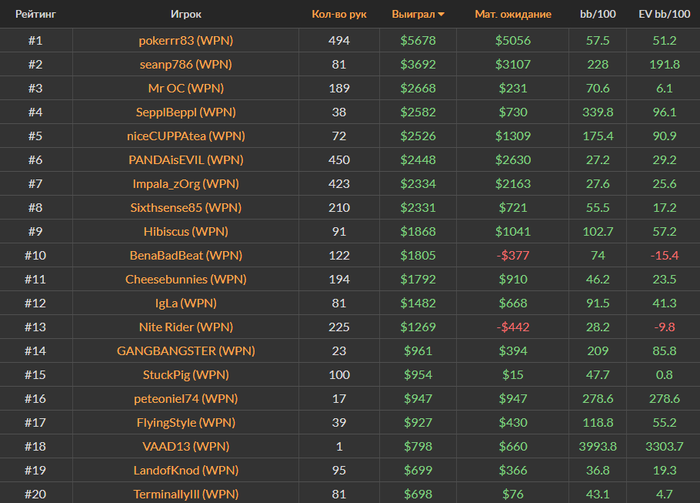Click niceCUPPAtea (WPN) player name
The width and height of the screenshot is (700, 503).
(x=185, y=136)
